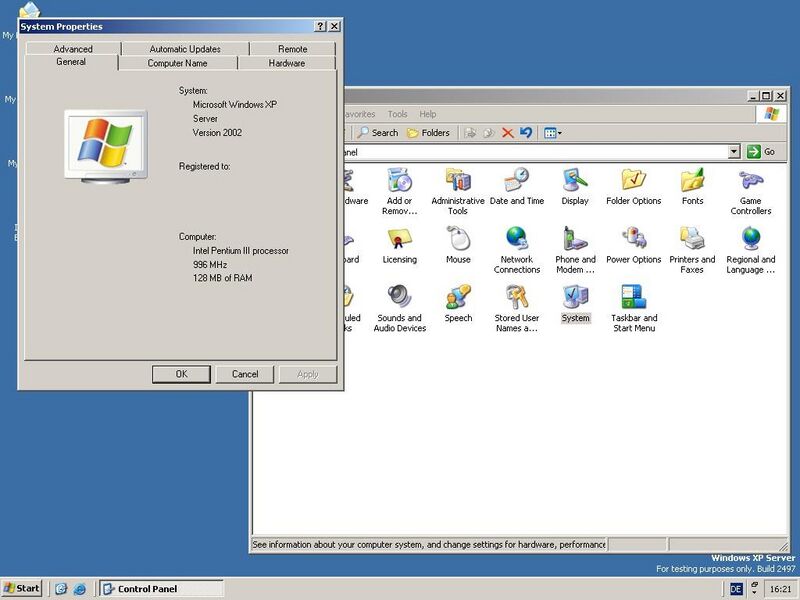Viewport: 800px width, 600px height.
Task: Open the Tools menu
Action: point(397,114)
